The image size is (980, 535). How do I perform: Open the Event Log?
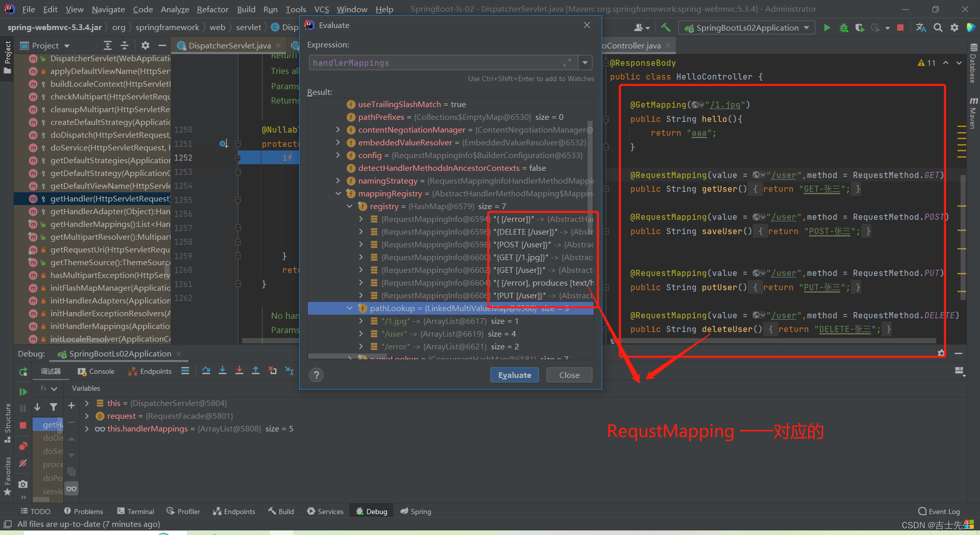[x=939, y=512]
